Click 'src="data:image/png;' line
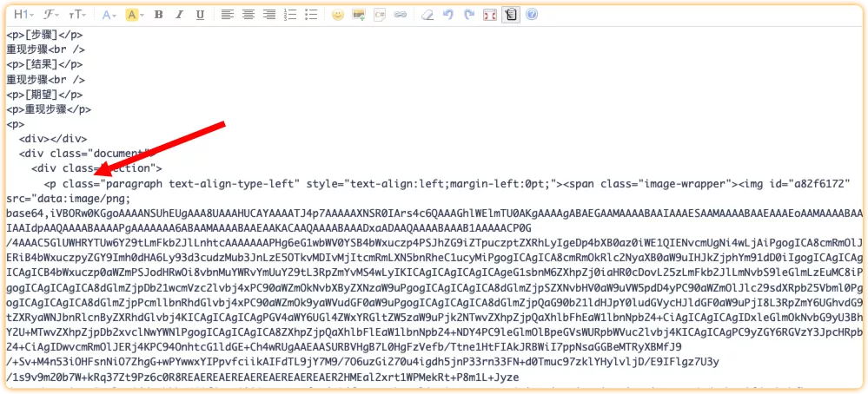868x394 pixels. 68,199
